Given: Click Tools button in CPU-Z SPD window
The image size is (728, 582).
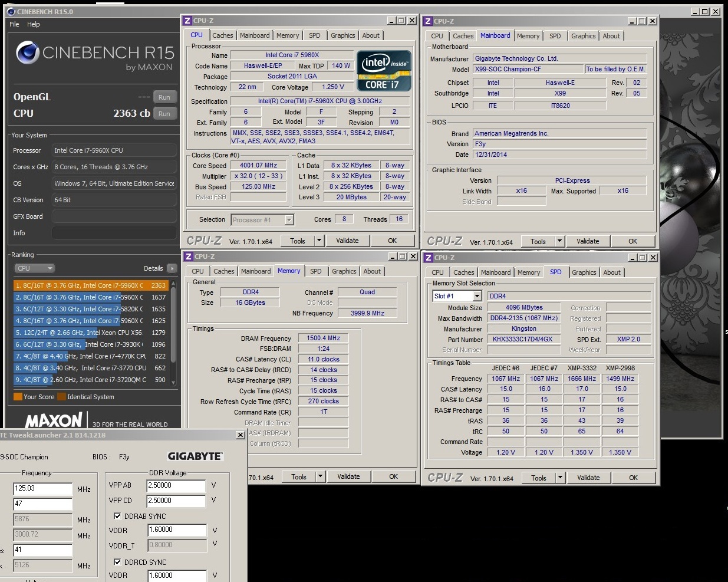Looking at the screenshot, I should pos(538,478).
